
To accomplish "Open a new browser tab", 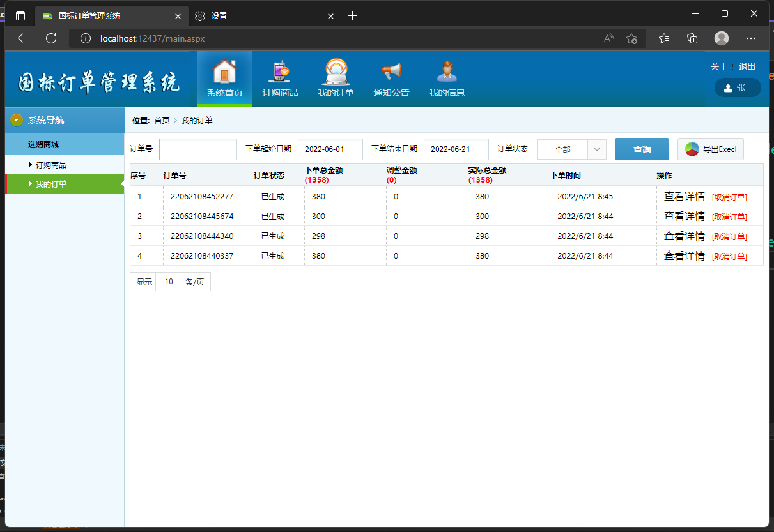I will [353, 15].
